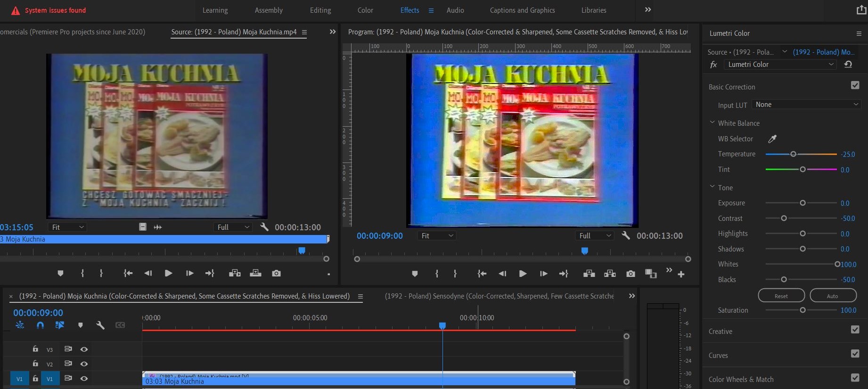Screen dimensions: 868x389
Task: Open Program monitor Fit zoom dropdown
Action: pyautogui.click(x=437, y=235)
